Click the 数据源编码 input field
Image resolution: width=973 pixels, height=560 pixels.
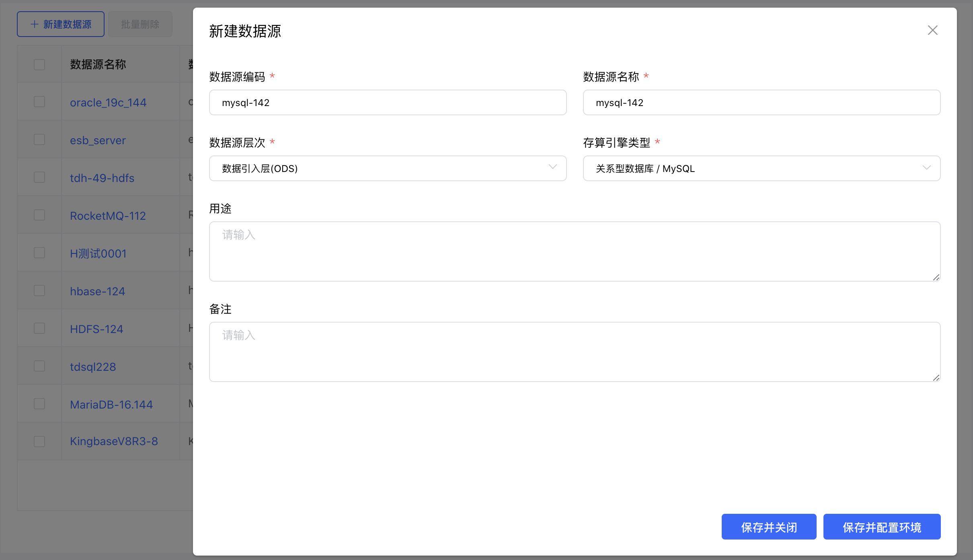(x=387, y=102)
